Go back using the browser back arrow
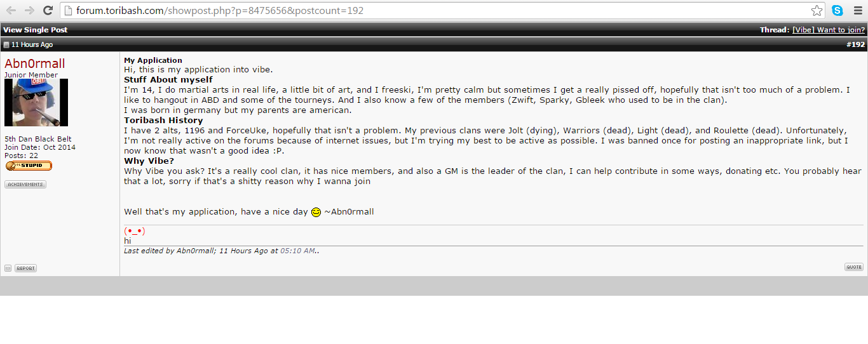This screenshot has width=868, height=344. tap(11, 10)
